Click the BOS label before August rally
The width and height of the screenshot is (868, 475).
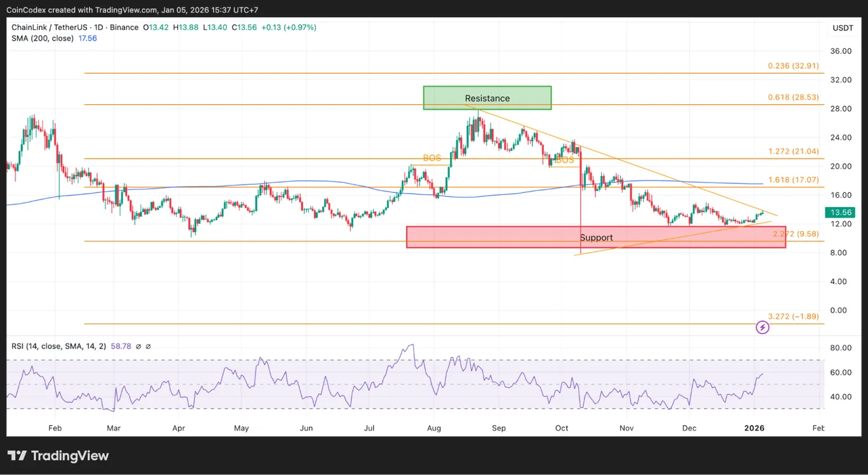coord(432,158)
